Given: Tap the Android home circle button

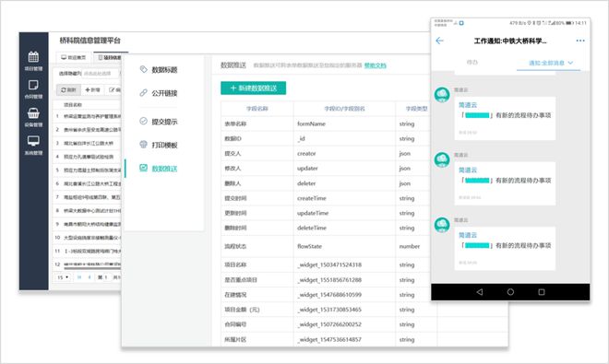Looking at the screenshot, I should pyautogui.click(x=510, y=292).
